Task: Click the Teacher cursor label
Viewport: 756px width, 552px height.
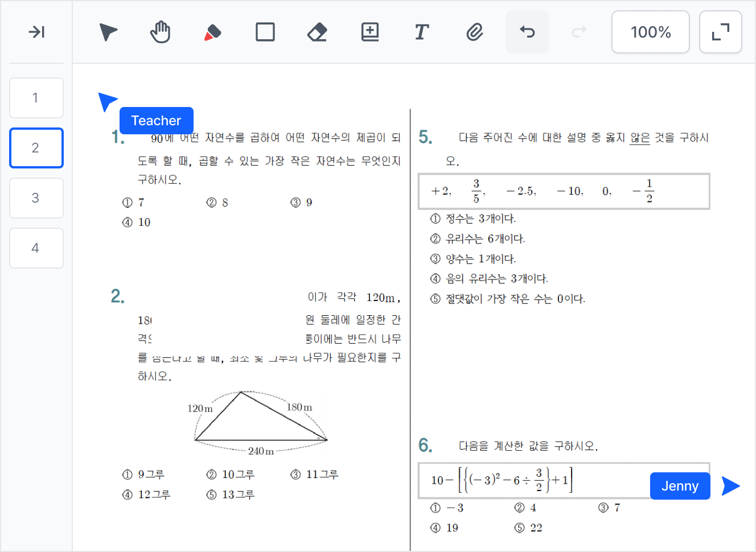Action: [157, 121]
